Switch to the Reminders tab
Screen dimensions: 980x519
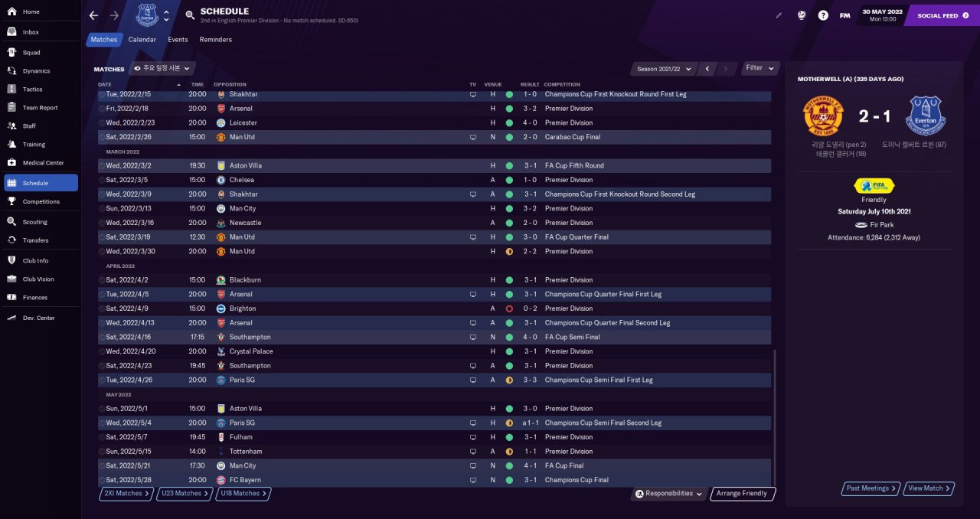click(216, 40)
